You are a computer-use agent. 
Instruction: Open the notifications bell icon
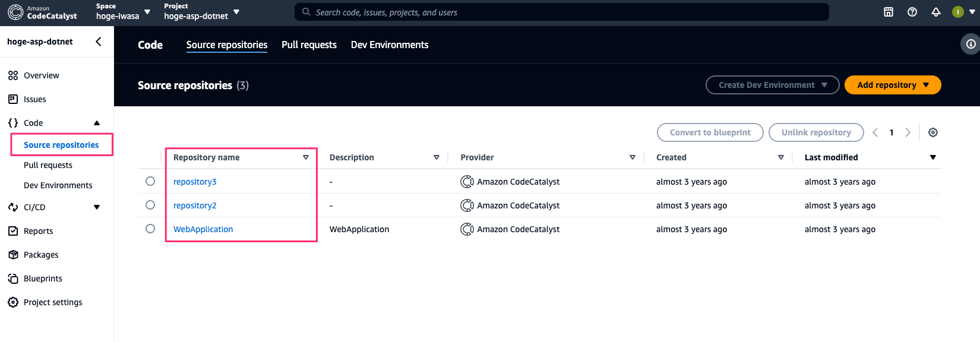(x=936, y=12)
